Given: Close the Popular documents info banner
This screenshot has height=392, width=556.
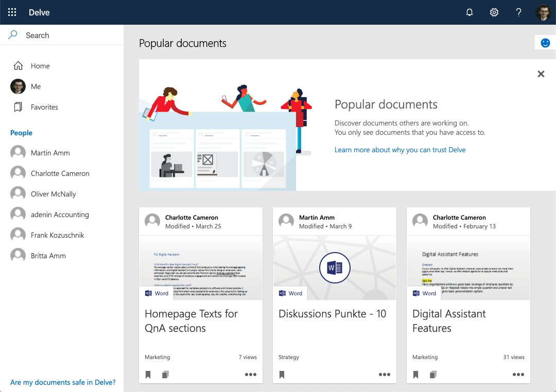Looking at the screenshot, I should coord(541,74).
